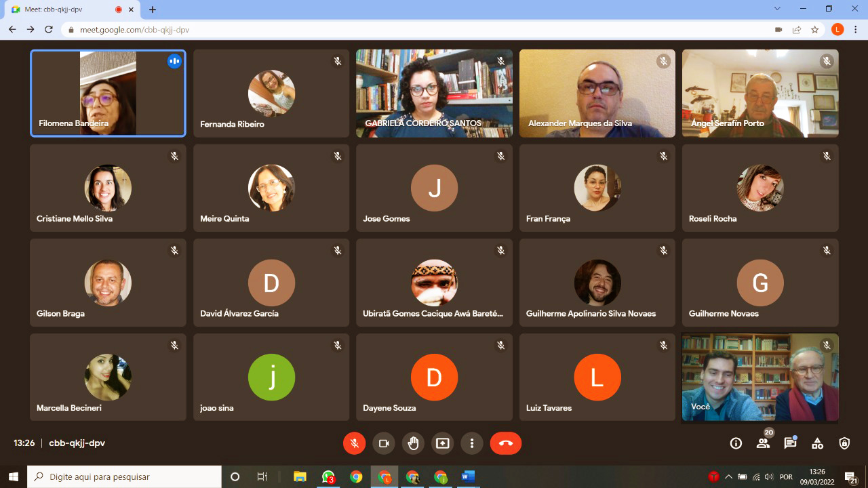Click Marcella Becineri name label
Viewport: 868px width, 488px height.
coord(69,408)
